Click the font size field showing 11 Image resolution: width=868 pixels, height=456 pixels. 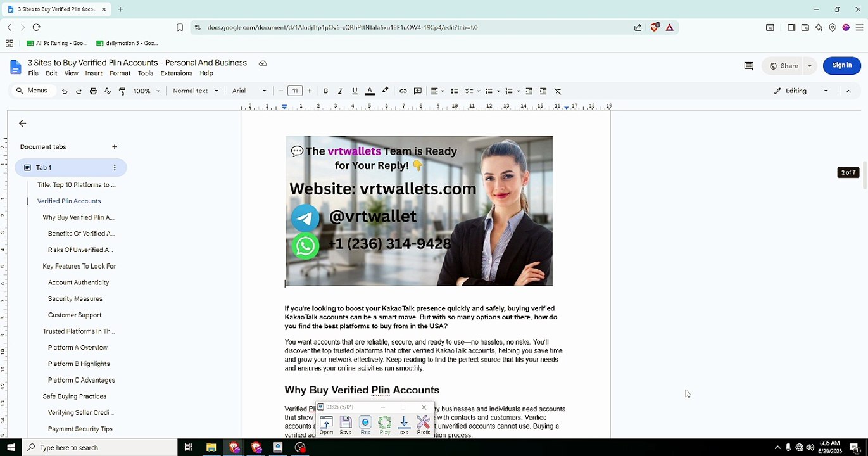(295, 91)
